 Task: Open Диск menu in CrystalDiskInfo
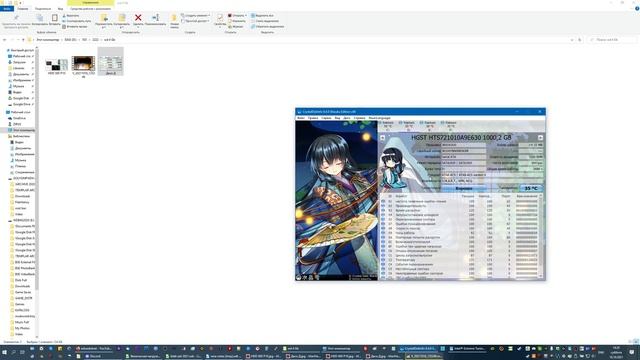tap(347, 118)
